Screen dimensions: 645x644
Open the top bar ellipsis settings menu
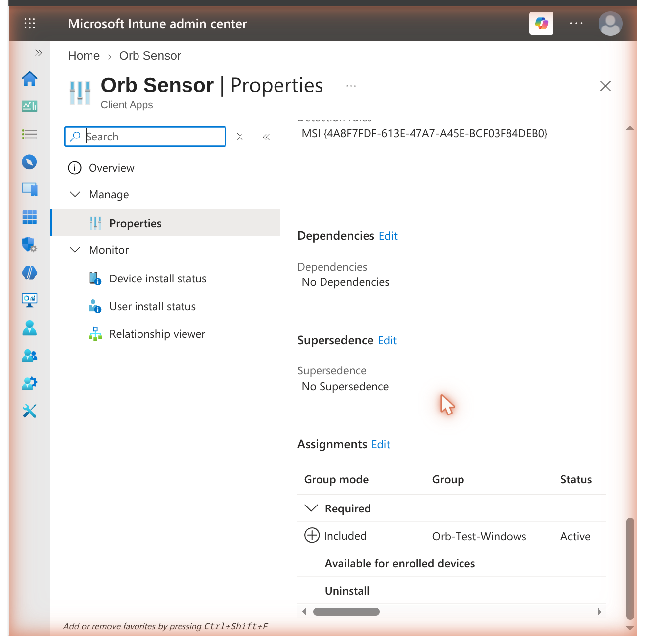point(576,23)
